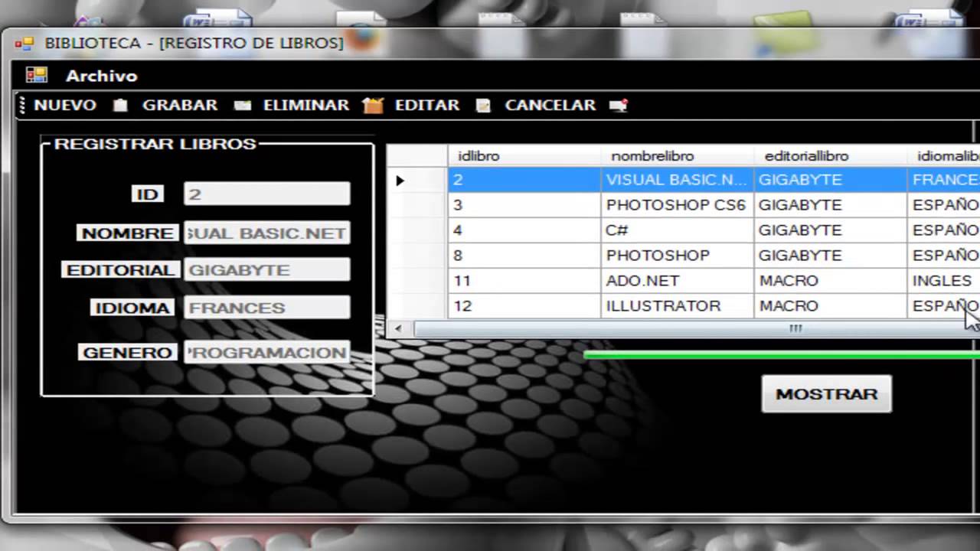The width and height of the screenshot is (980, 551).
Task: Click the IDIOMA field showing FRANCES
Action: coord(267,308)
